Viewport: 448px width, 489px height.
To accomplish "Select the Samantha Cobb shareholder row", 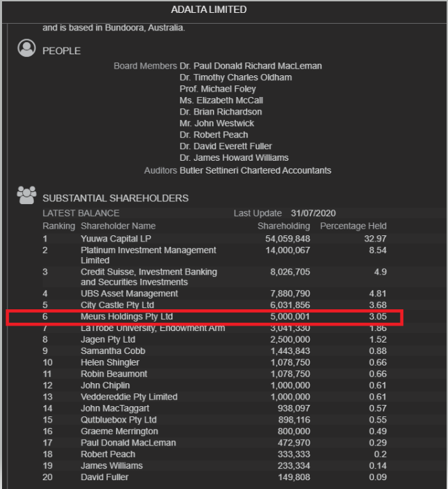I will coord(215,351).
